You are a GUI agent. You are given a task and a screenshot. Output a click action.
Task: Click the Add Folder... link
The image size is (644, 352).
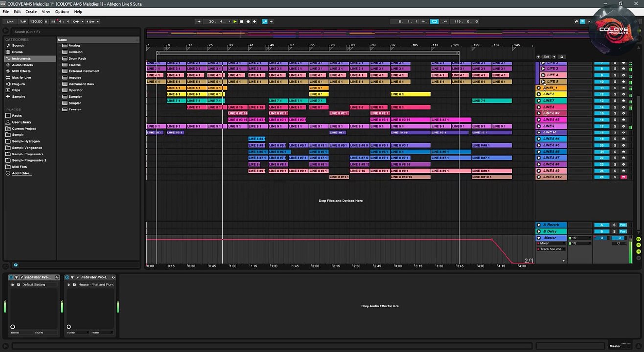(x=22, y=173)
